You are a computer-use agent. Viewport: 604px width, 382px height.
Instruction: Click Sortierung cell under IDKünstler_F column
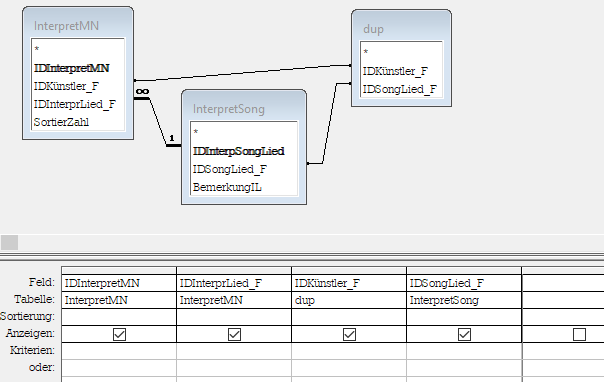pos(349,317)
